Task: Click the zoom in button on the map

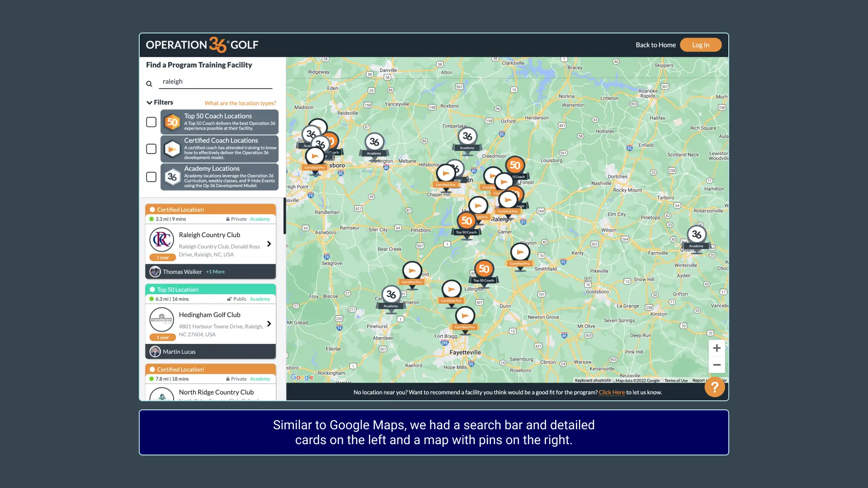Action: 716,348
